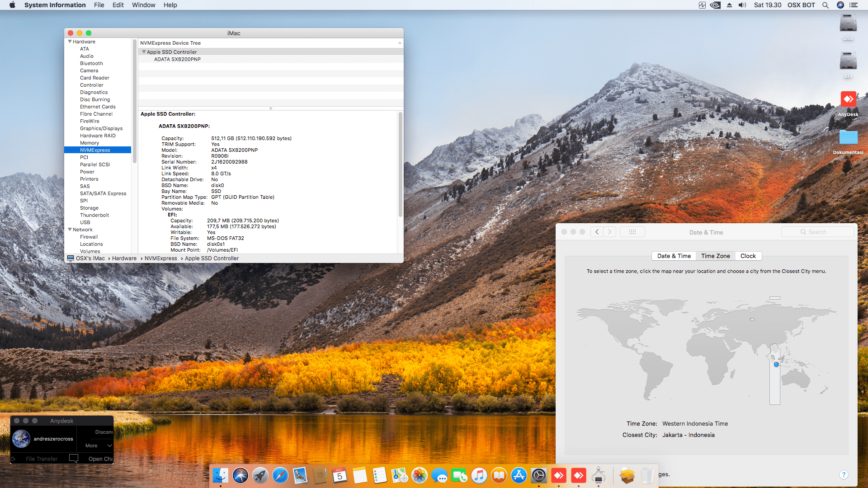Screen dimensions: 868x488
Task: Open the Window menu in menu bar
Action: click(143, 5)
